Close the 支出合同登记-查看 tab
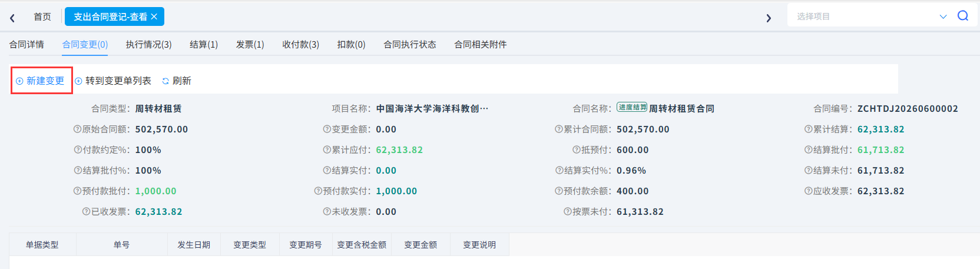The width and height of the screenshot is (980, 269). [154, 16]
